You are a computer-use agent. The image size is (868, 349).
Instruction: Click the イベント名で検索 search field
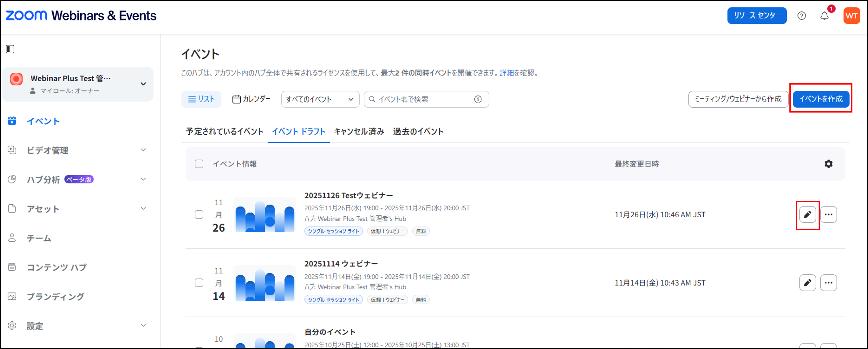tap(426, 99)
